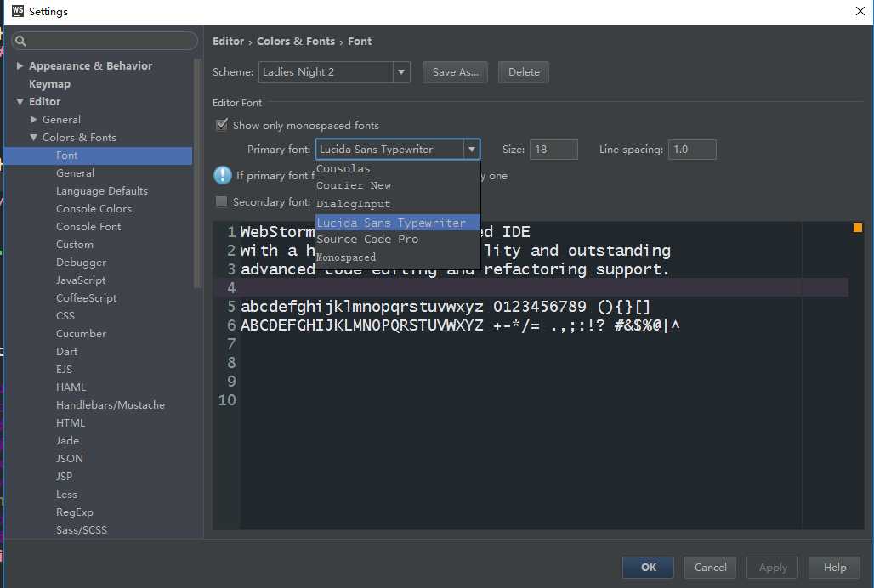
Task: Open Custom color settings
Action: [x=75, y=245]
